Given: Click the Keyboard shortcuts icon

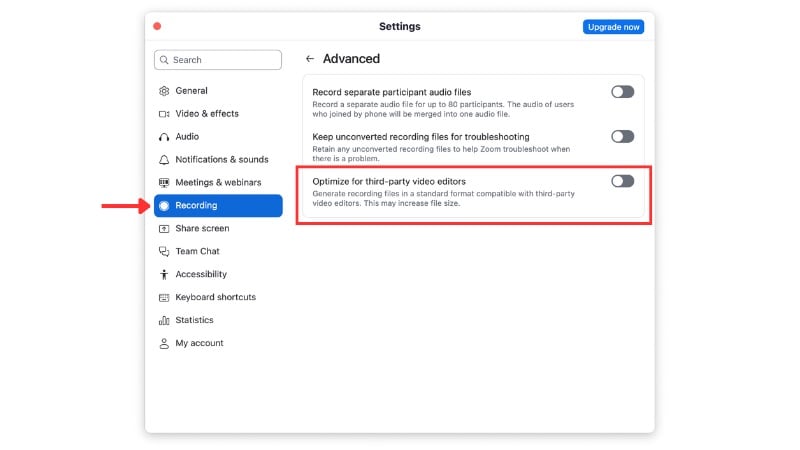Looking at the screenshot, I should (164, 297).
